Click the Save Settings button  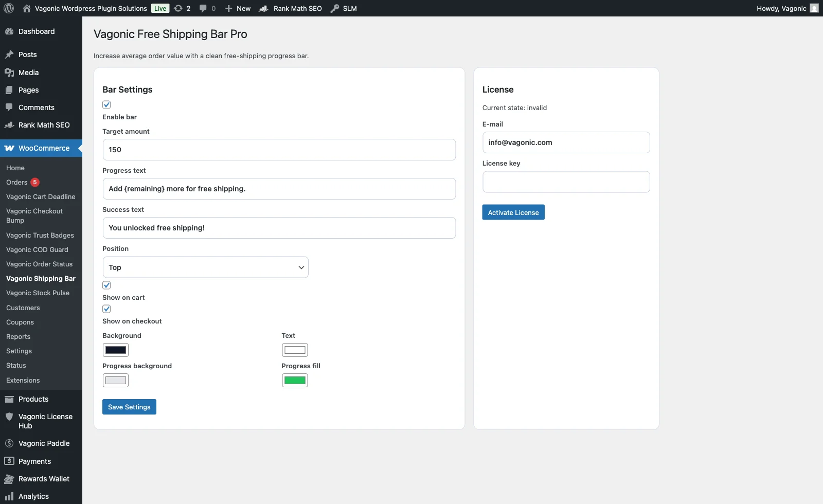click(129, 407)
